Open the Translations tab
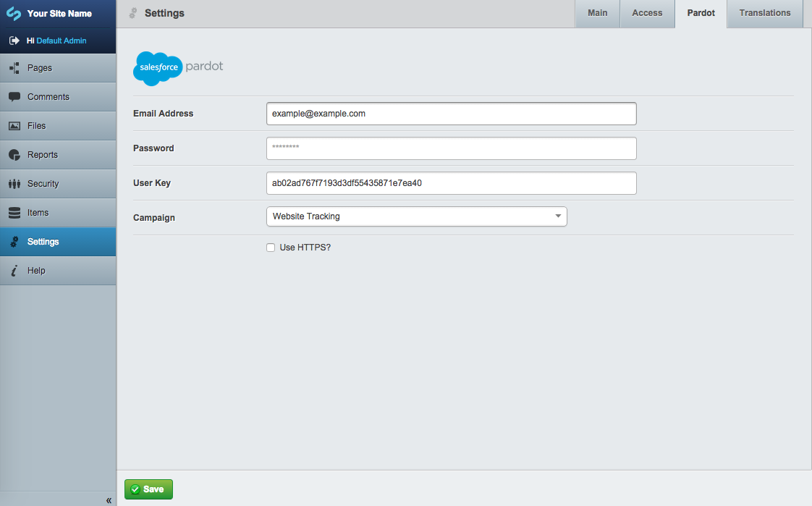This screenshot has height=506, width=812. point(764,13)
